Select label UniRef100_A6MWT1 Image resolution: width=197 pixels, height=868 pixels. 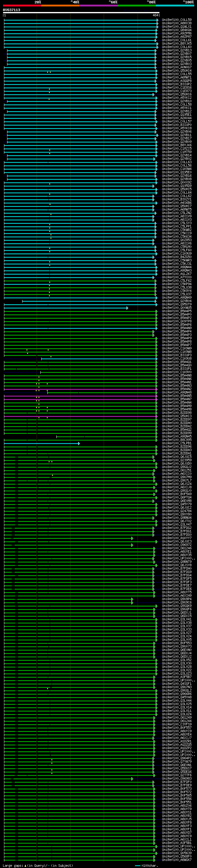(177, 78)
